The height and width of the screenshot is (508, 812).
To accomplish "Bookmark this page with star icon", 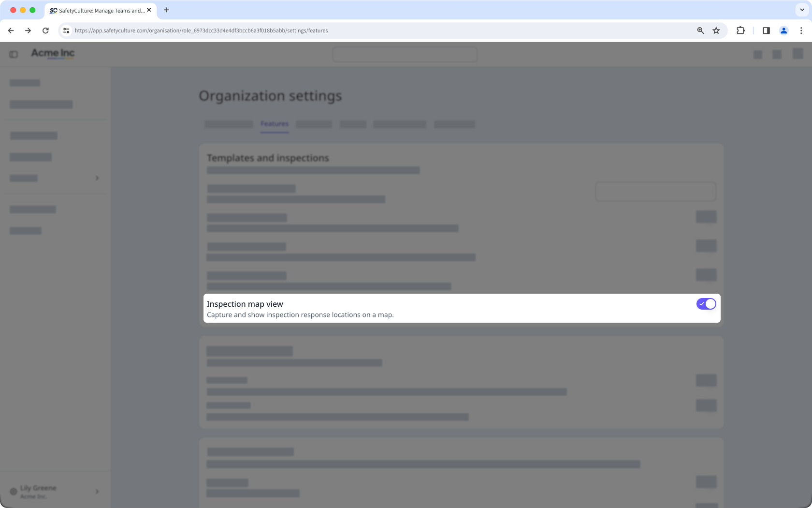I will [716, 30].
